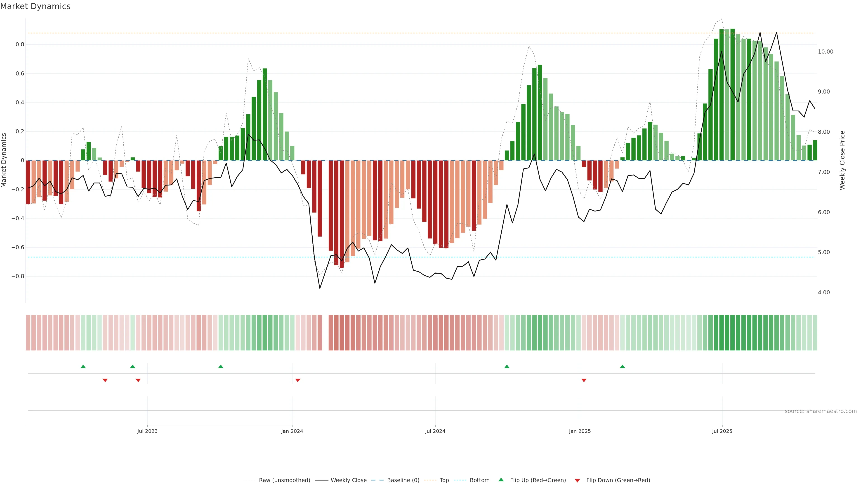The image size is (868, 488).
Task: Click the Jan 2024 x-axis label
Action: pos(292,431)
